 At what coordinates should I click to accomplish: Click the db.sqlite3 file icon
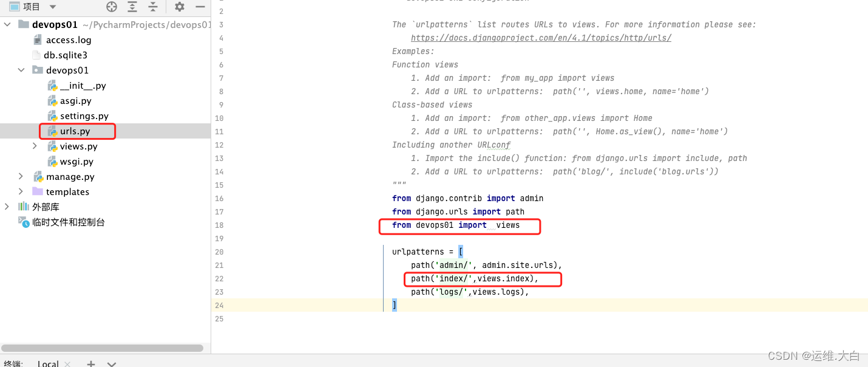pyautogui.click(x=37, y=55)
